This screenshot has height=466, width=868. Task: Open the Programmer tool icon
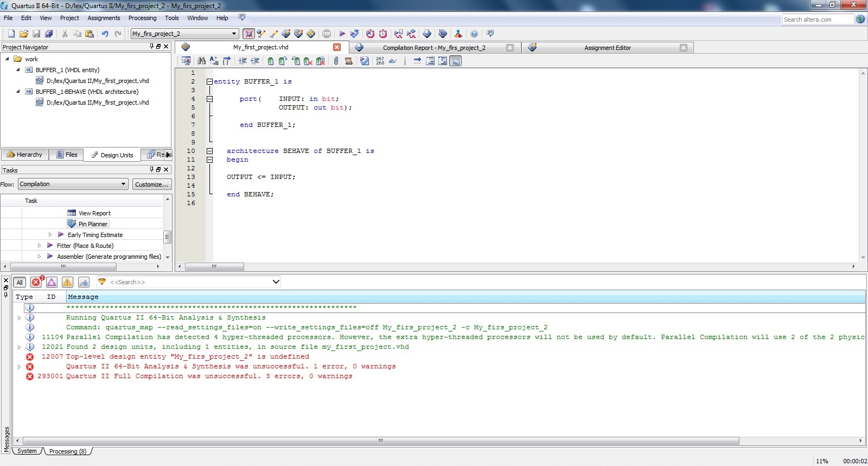(x=443, y=34)
